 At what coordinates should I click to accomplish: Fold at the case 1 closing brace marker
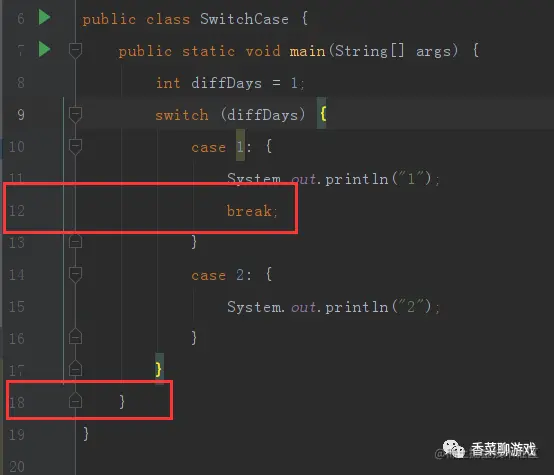[x=75, y=241]
